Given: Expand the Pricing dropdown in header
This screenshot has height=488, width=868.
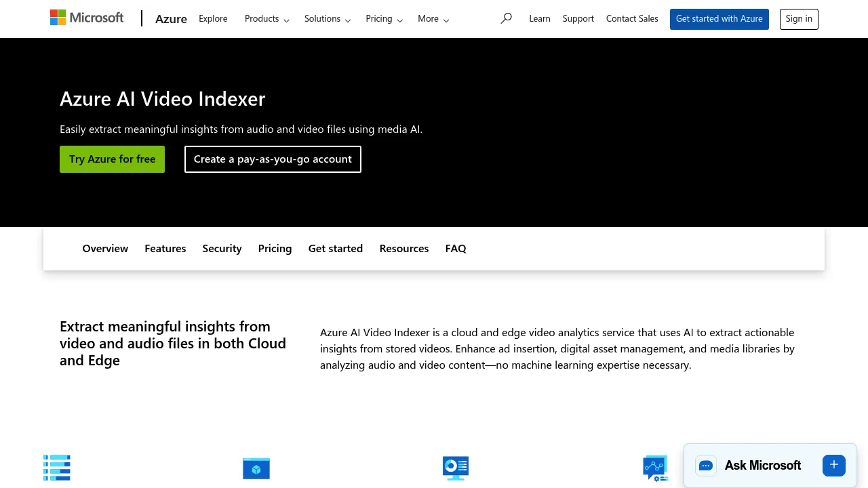Looking at the screenshot, I should [384, 19].
